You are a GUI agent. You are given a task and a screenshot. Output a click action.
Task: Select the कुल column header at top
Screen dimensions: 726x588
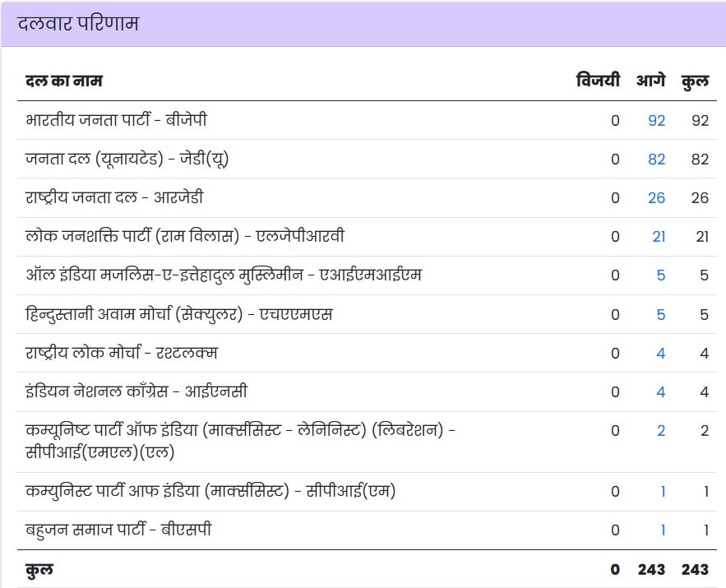pyautogui.click(x=695, y=81)
